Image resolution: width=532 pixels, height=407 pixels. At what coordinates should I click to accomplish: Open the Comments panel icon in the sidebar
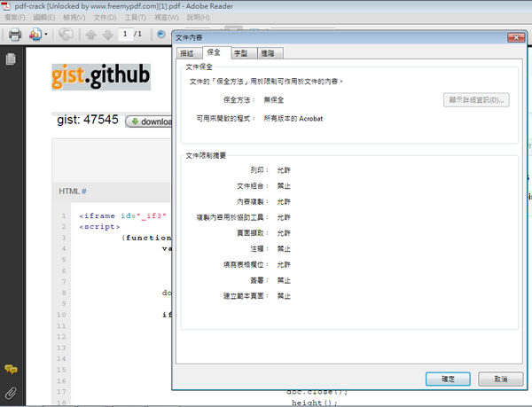point(11,369)
